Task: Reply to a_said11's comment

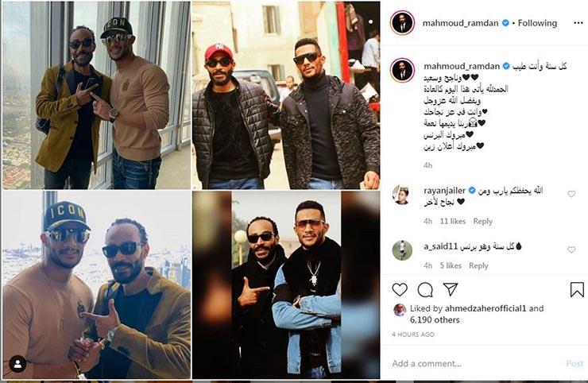Action: (478, 265)
